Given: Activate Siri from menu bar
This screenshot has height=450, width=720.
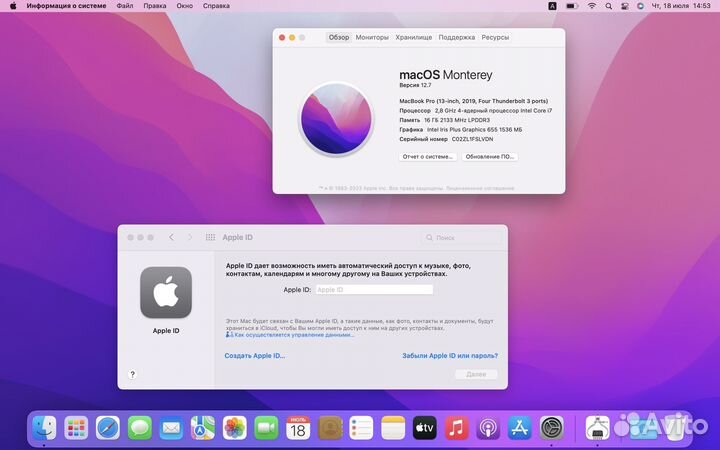Looking at the screenshot, I should point(641,6).
